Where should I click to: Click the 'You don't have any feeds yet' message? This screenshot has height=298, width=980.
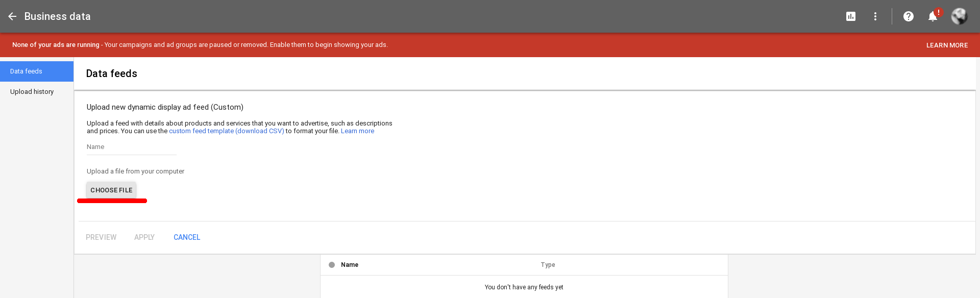pyautogui.click(x=524, y=287)
